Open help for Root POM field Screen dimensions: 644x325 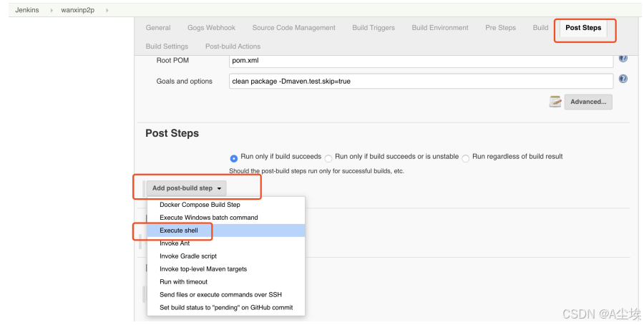pos(623,59)
